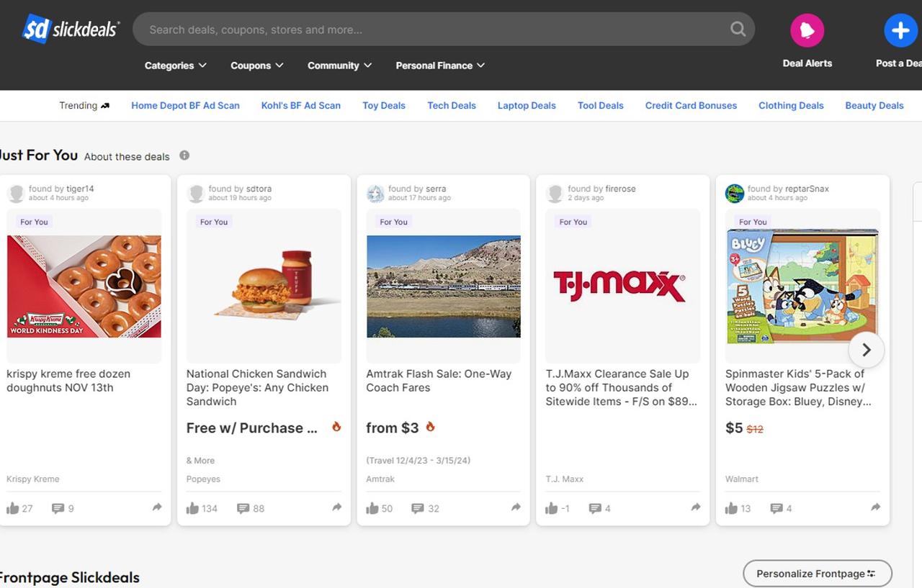Open Laptop Deals trending link
922x588 pixels.
pos(527,105)
